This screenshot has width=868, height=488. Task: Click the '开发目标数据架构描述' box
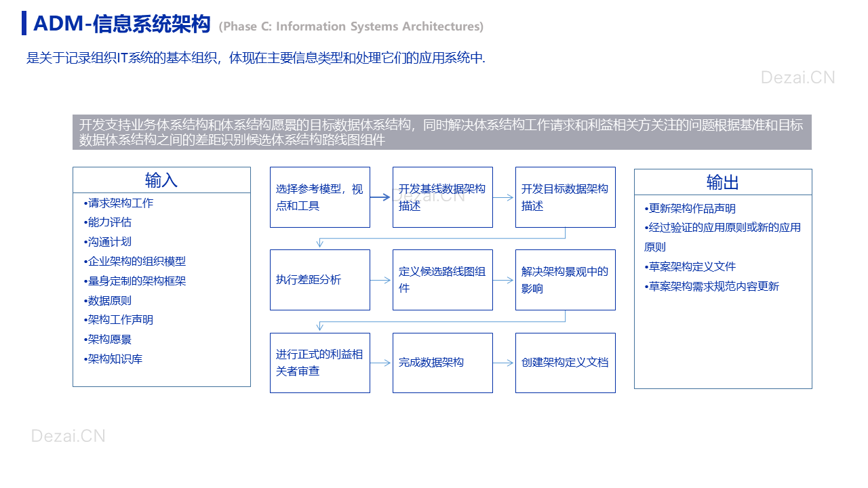[x=566, y=197]
